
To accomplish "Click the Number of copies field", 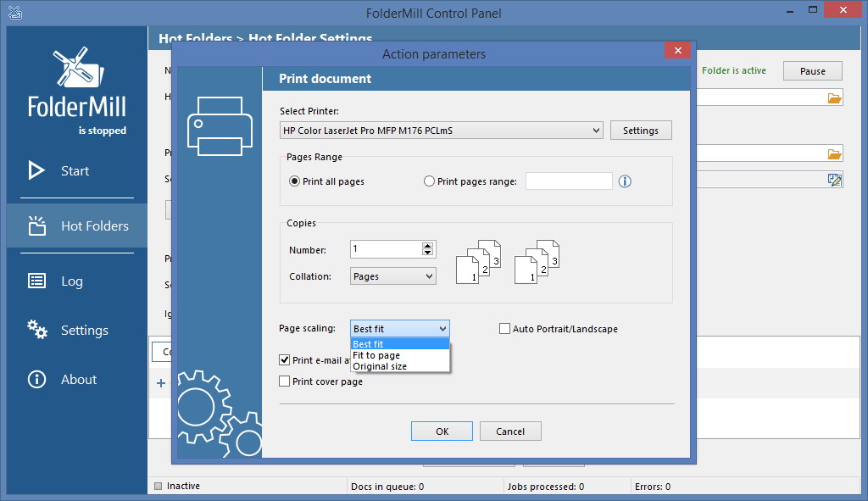I will [x=387, y=249].
